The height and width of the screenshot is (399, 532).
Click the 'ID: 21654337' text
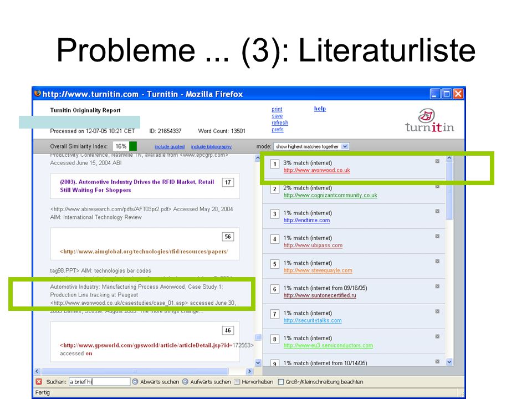165,131
